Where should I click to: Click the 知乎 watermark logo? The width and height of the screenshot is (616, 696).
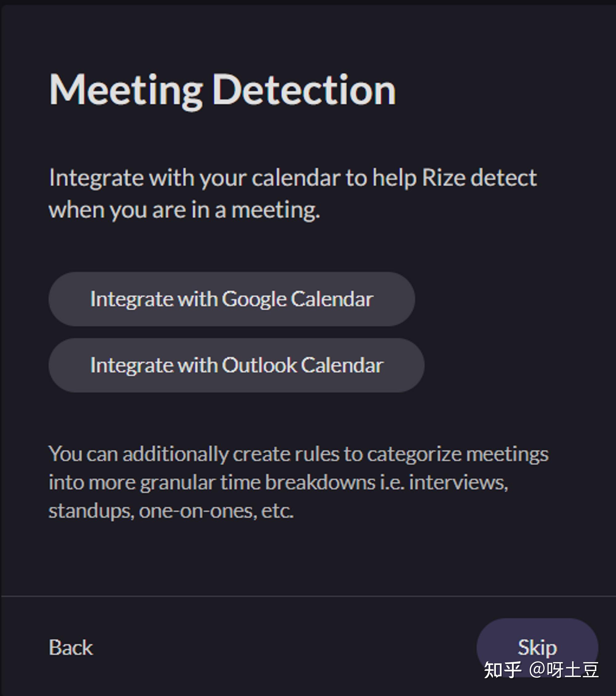click(502, 670)
